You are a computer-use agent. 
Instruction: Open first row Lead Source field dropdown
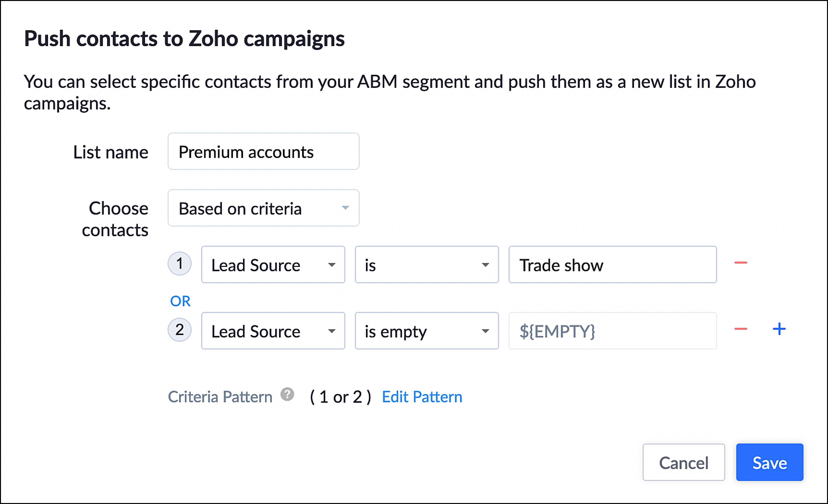tap(273, 265)
